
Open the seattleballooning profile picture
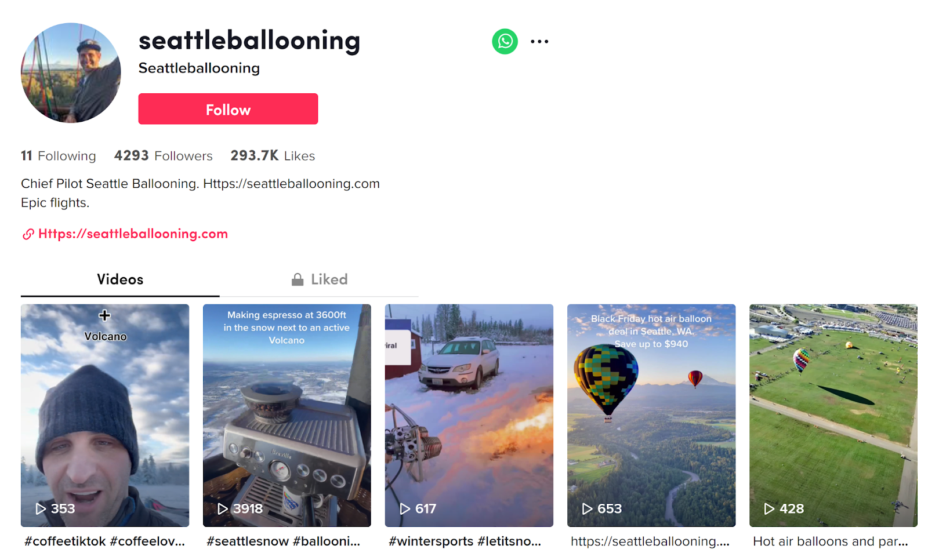pos(71,73)
